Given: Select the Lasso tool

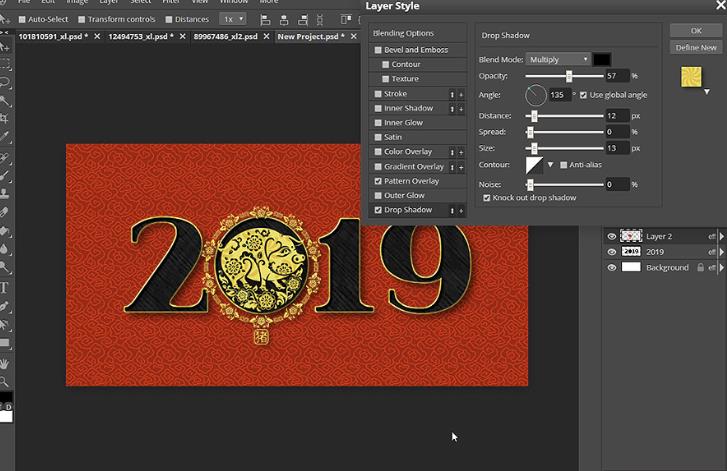Looking at the screenshot, I should tap(4, 83).
